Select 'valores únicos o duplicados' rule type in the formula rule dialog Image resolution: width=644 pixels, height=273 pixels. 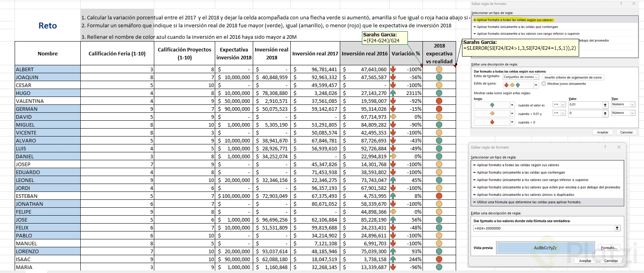tap(547, 195)
